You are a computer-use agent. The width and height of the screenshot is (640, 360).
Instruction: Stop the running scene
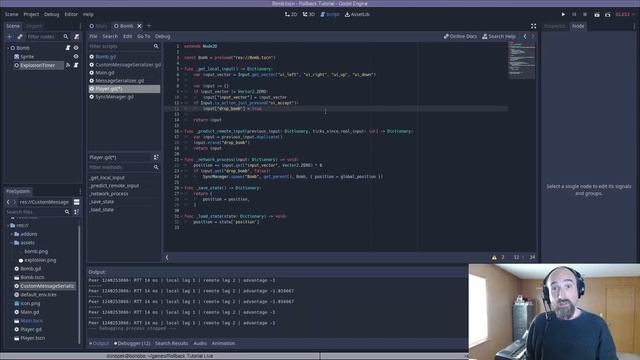pos(585,14)
